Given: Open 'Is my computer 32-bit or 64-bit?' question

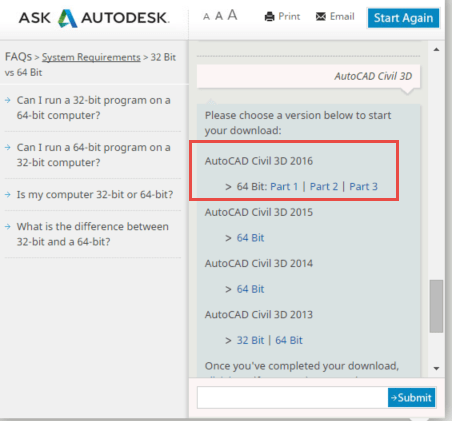Looking at the screenshot, I should [x=95, y=194].
